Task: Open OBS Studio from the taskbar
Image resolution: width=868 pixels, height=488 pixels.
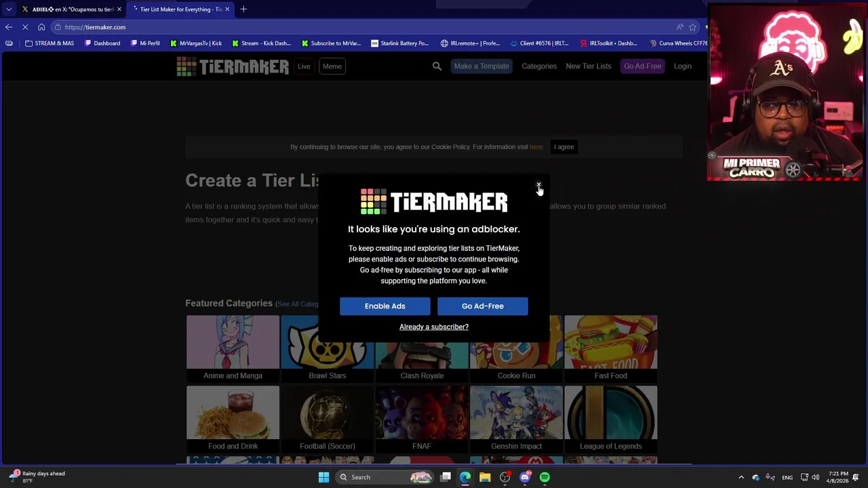Action: coord(505,477)
